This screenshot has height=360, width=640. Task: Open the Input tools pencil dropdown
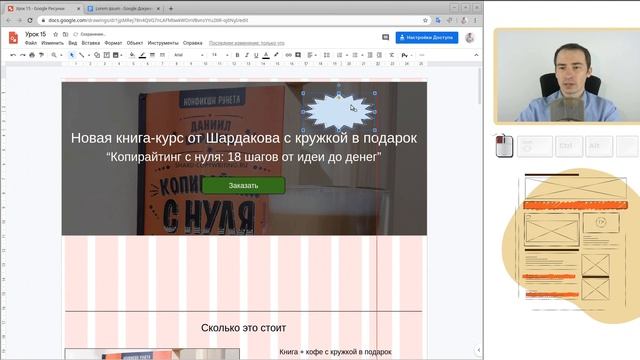click(x=407, y=55)
